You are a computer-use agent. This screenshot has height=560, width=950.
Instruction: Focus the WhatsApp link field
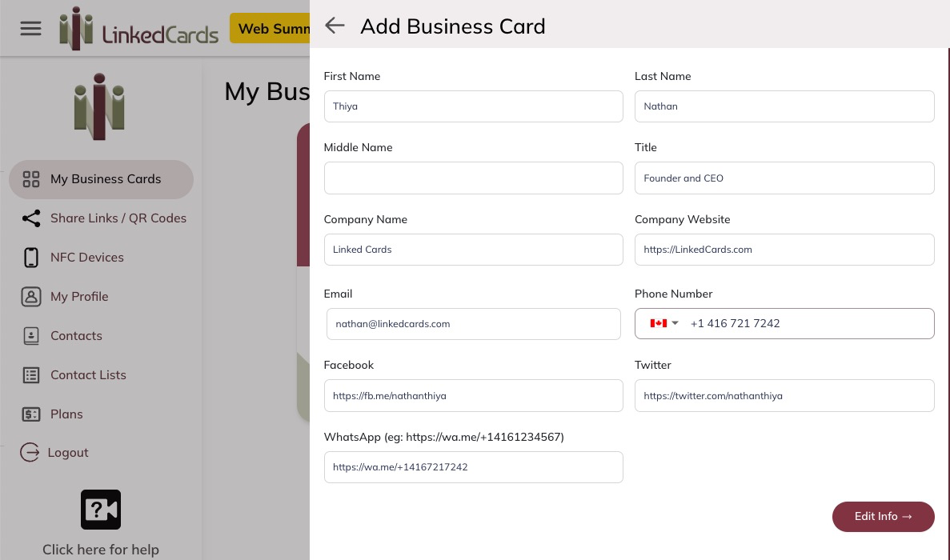point(473,467)
